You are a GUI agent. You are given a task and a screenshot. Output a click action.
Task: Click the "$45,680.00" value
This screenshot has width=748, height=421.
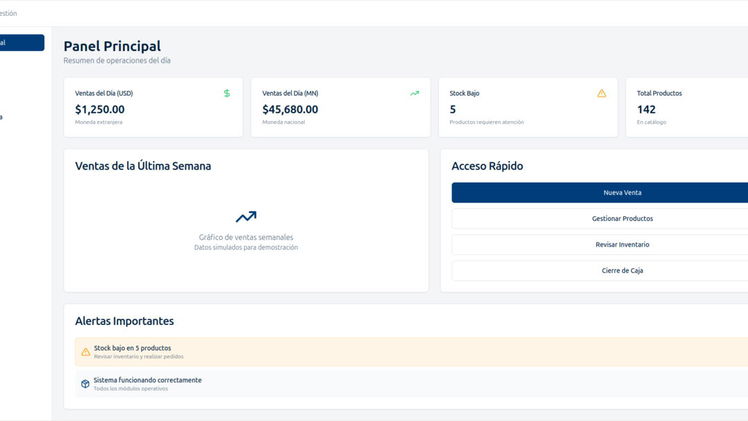[x=290, y=110]
